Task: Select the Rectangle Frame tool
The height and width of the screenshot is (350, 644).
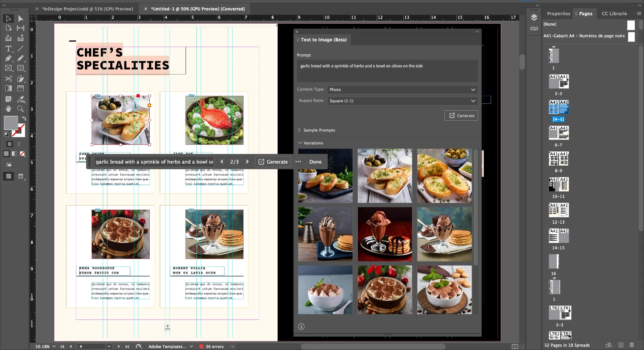Action: (x=8, y=68)
